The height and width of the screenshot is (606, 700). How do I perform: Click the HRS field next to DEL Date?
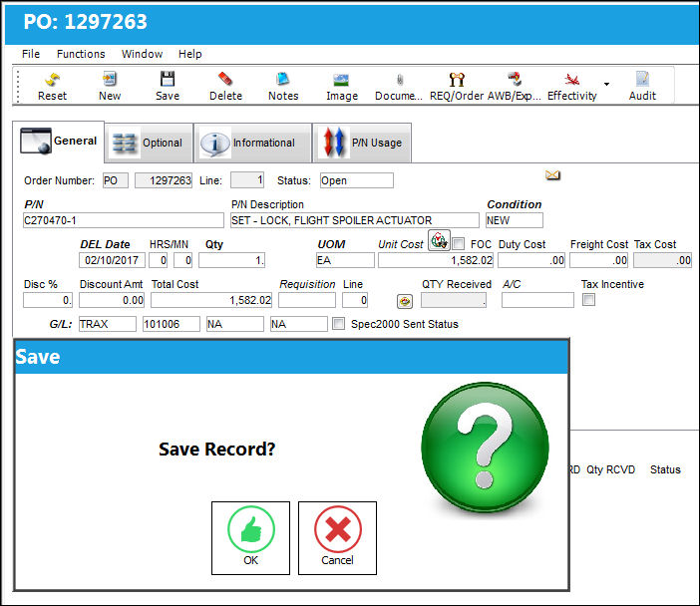pos(158,260)
